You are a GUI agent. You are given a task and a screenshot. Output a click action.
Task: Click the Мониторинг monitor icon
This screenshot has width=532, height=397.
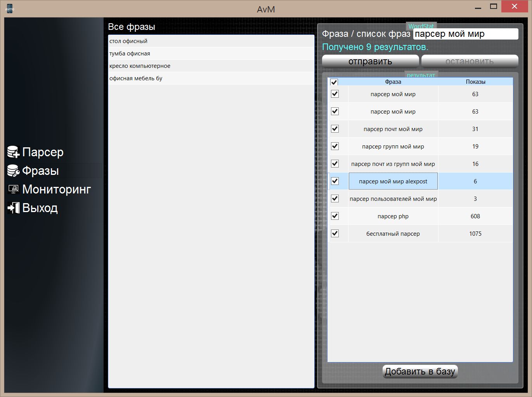(13, 189)
